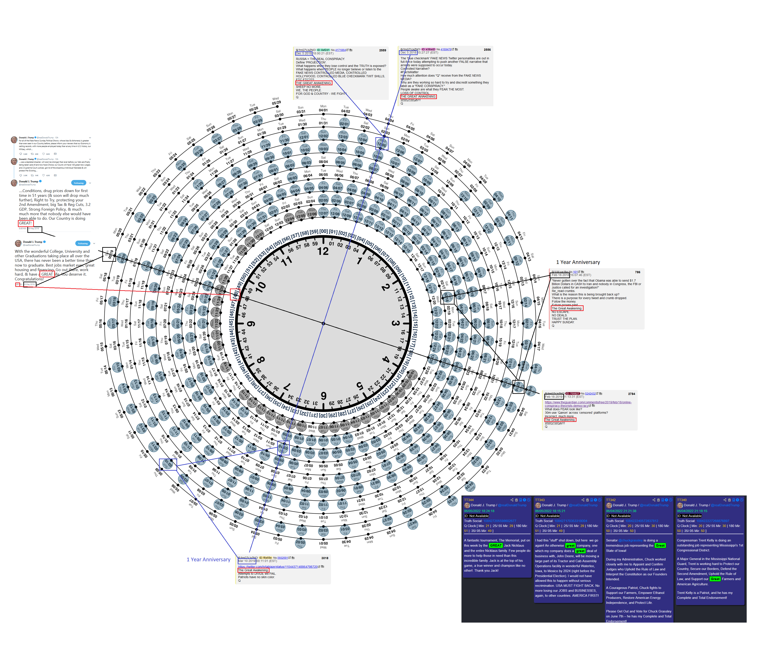Click the large 12 on the clock face

(323, 251)
